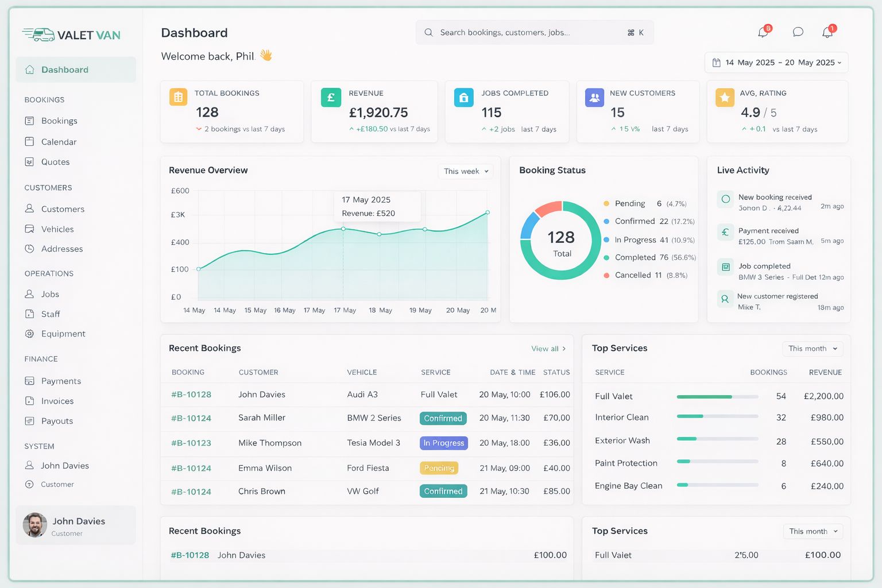Screen dimensions: 882x588
Task: Click Confirmed status badge for Sarah Miller
Action: point(443,419)
